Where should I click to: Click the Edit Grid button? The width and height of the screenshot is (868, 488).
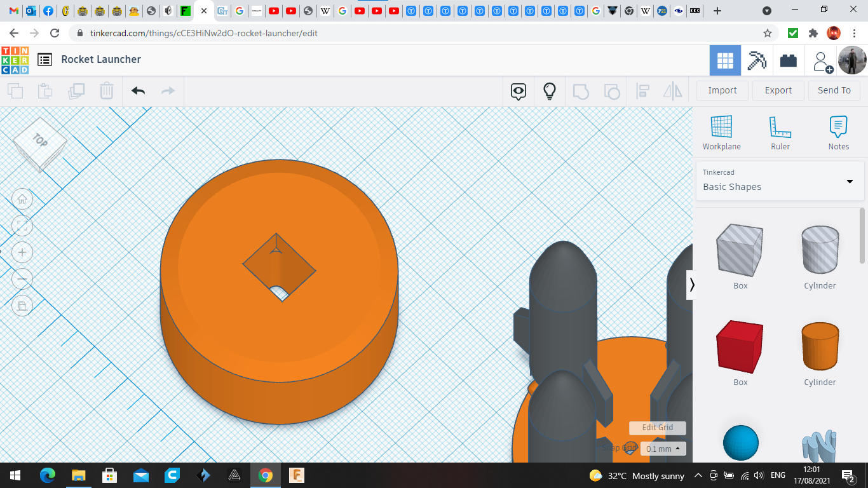(658, 428)
